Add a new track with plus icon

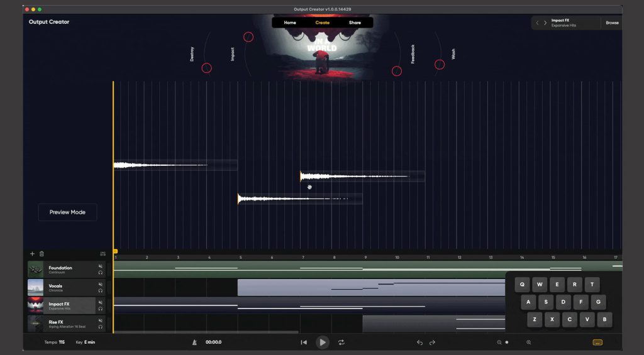pyautogui.click(x=32, y=254)
